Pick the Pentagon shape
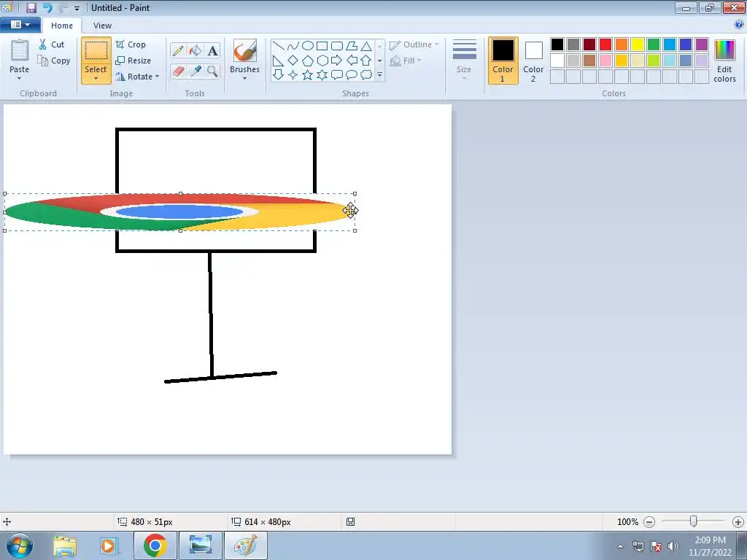The width and height of the screenshot is (747, 560). (x=308, y=61)
